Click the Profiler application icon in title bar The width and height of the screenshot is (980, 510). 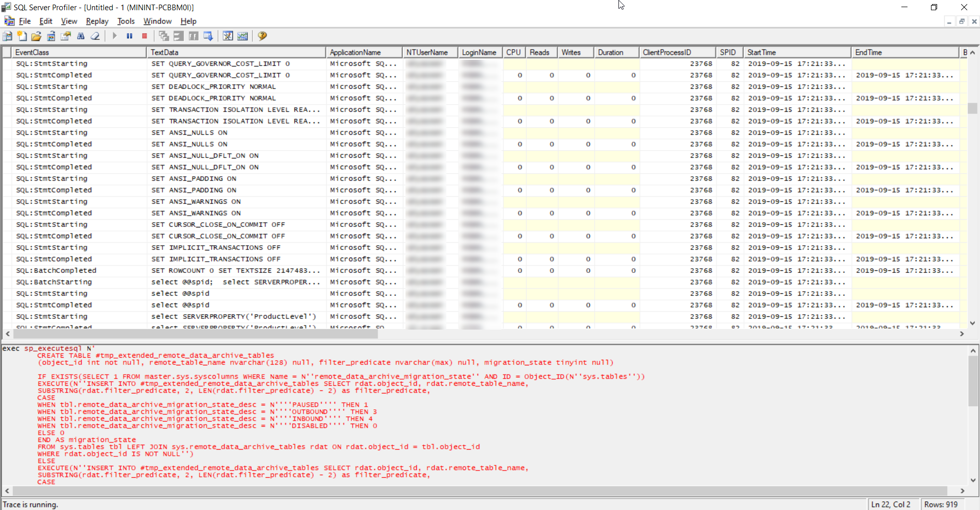tap(6, 7)
